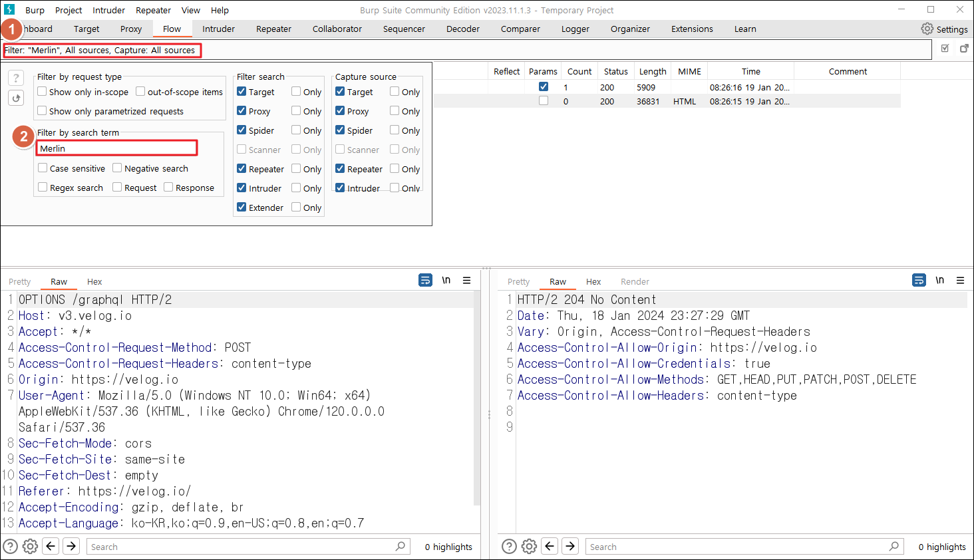Click the request pane Search field

(247, 546)
